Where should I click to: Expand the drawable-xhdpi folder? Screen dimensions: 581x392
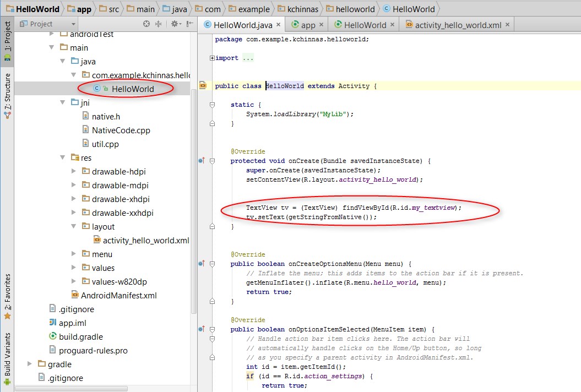74,199
